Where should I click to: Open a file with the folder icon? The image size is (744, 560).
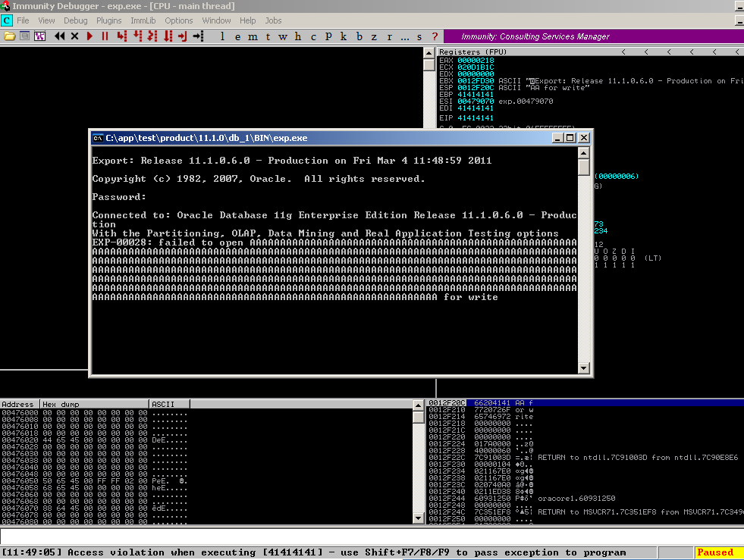pos(10,36)
